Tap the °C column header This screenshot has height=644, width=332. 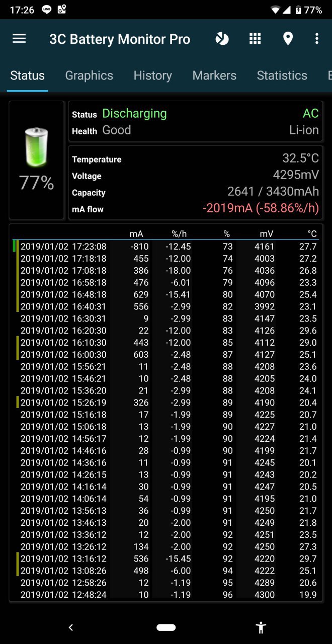[312, 234]
